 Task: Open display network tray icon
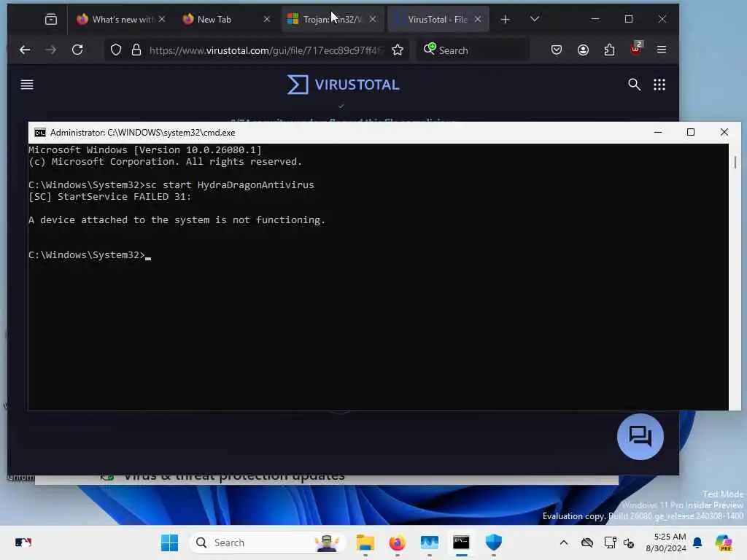point(610,542)
